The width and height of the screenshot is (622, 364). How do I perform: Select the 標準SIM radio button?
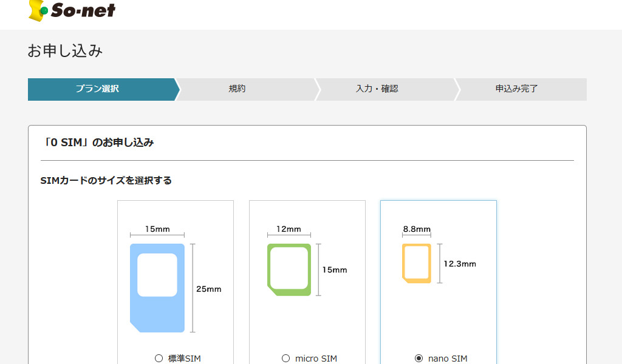159,358
